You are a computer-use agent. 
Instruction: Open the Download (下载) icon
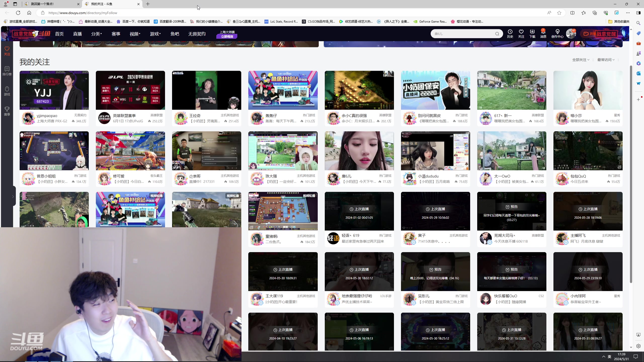pos(532,32)
